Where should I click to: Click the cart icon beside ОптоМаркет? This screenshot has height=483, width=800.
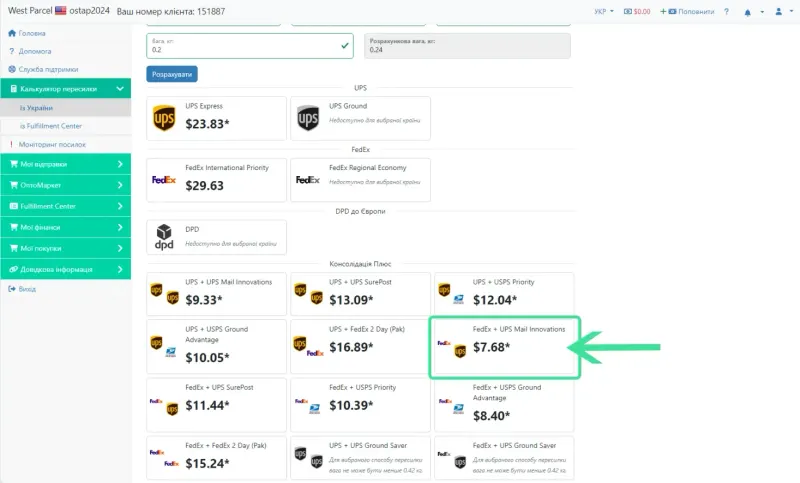(14, 185)
